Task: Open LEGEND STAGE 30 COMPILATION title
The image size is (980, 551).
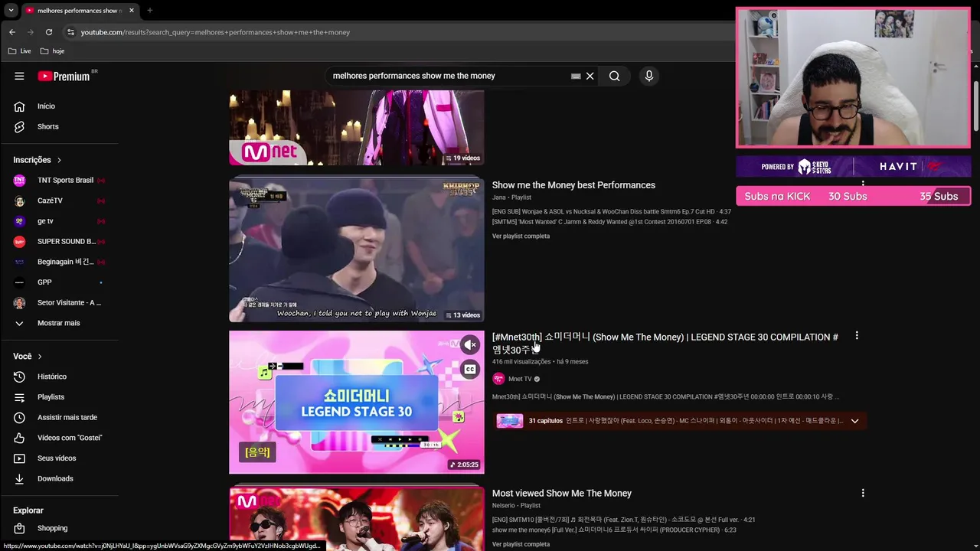Action: coord(665,343)
